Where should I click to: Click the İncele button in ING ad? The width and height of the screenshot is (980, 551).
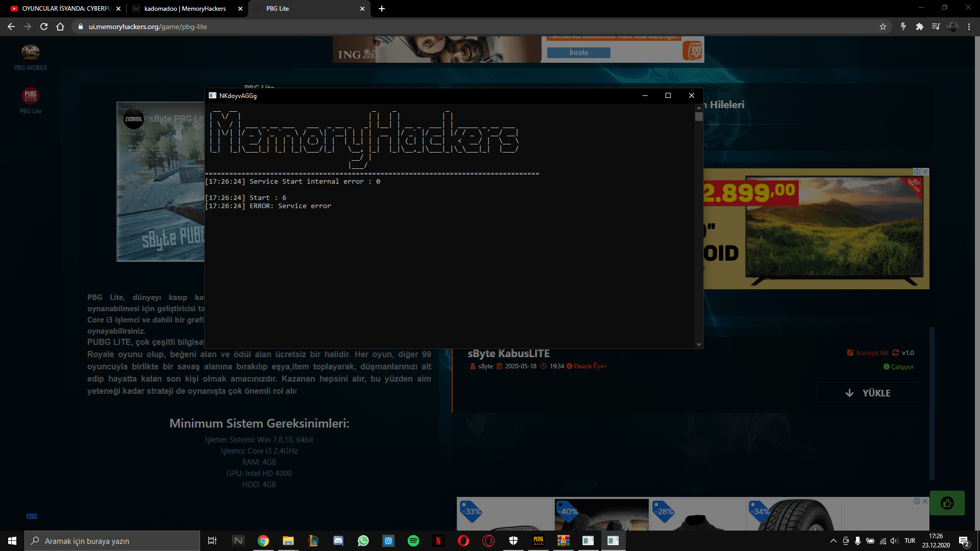578,53
